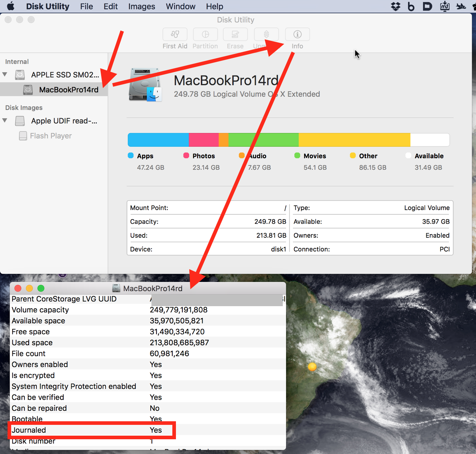Click the Unmount toolbar icon
Image resolution: width=476 pixels, height=454 pixels.
pyautogui.click(x=266, y=34)
